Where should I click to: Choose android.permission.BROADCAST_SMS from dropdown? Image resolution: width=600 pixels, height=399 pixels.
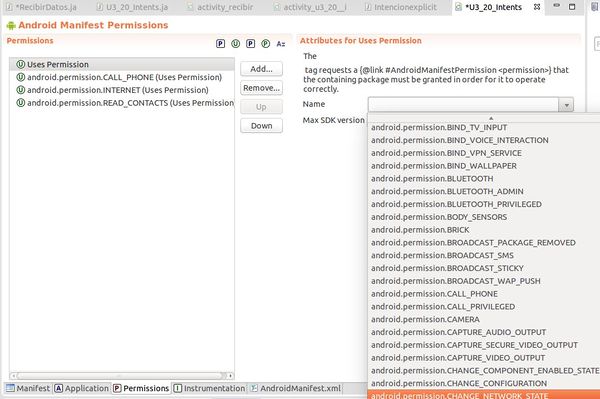[484, 256]
